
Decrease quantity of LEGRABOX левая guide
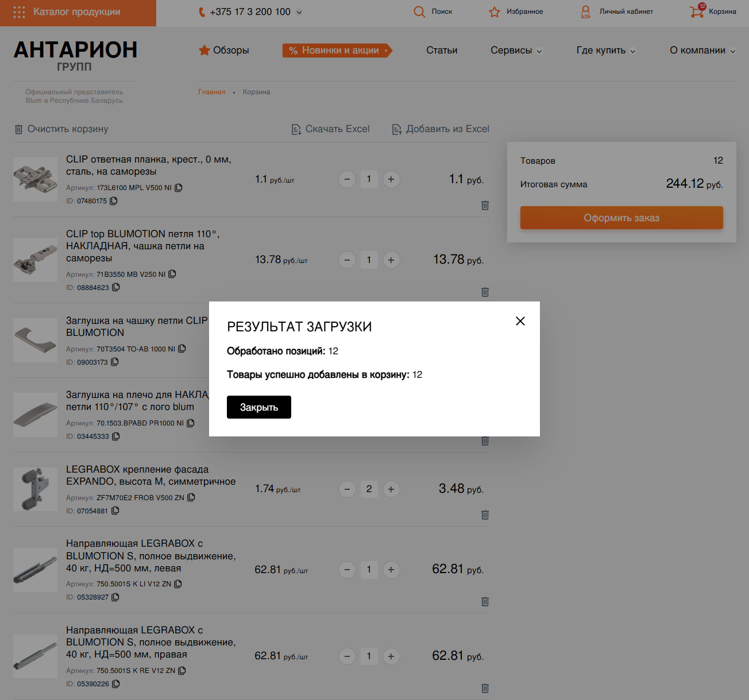[347, 570]
